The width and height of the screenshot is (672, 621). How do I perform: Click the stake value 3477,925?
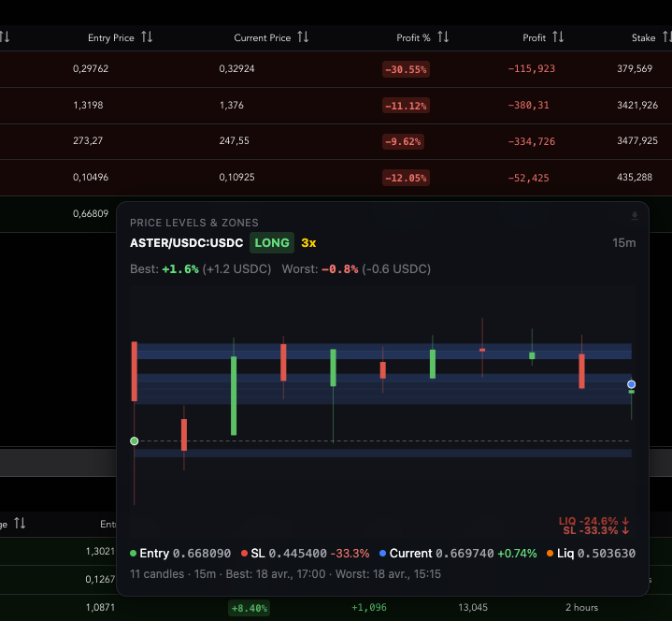(637, 140)
